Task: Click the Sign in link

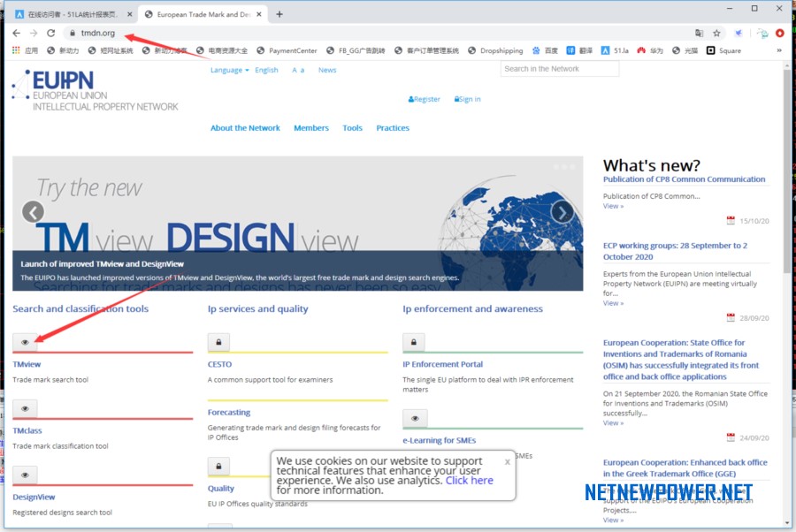Action: (468, 99)
